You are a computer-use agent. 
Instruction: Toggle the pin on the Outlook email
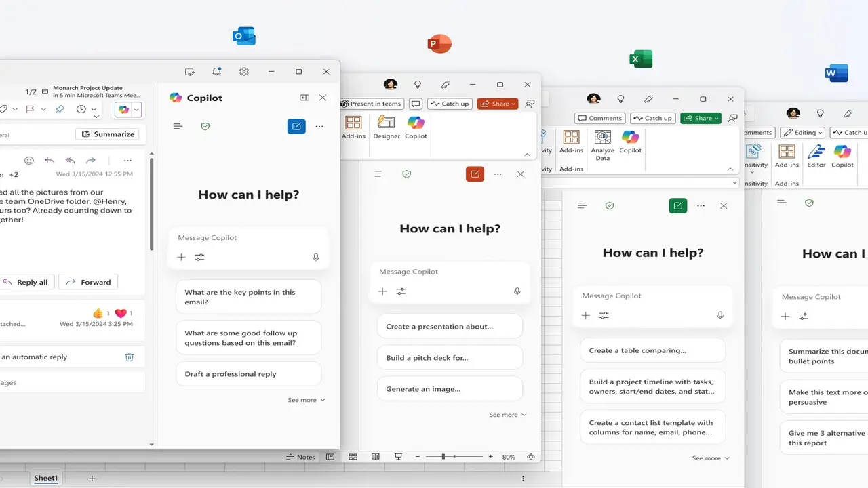59,109
